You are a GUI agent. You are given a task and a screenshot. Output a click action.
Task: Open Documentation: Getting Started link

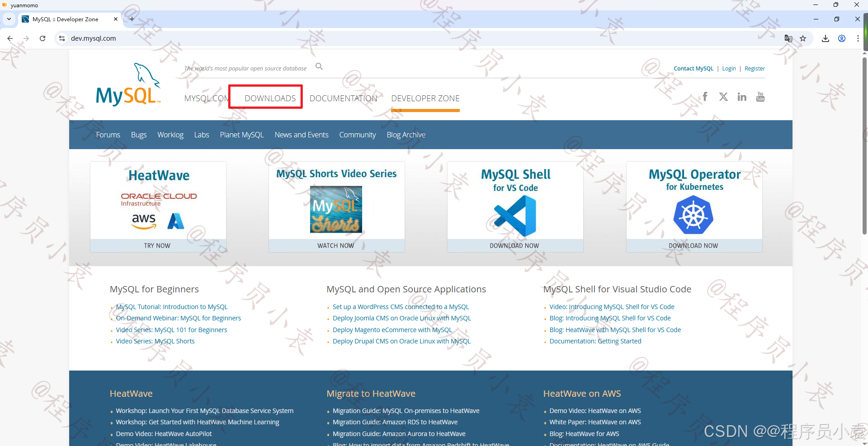point(595,341)
